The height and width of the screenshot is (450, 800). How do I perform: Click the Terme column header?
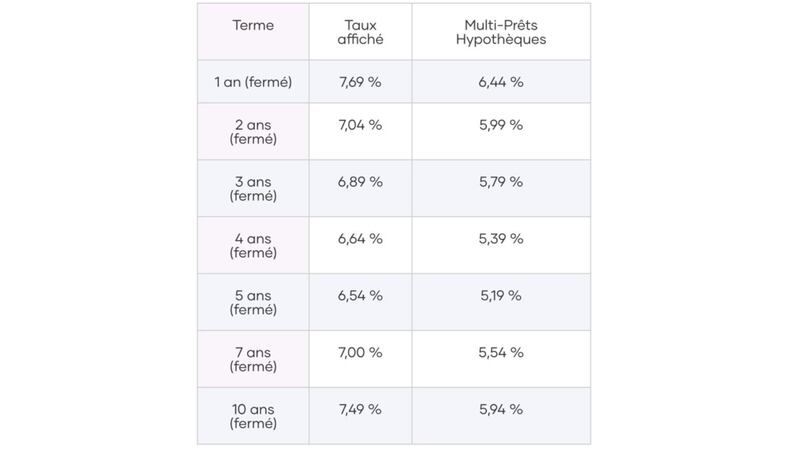click(253, 25)
